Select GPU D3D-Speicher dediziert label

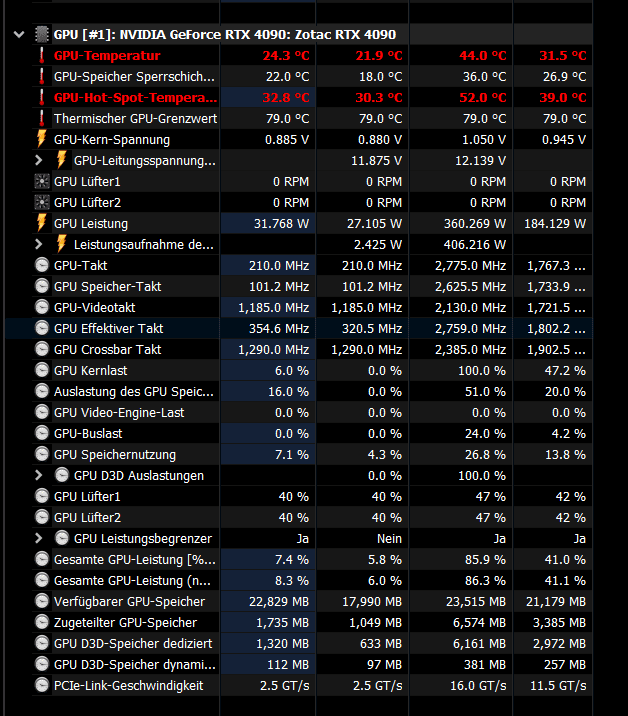tap(133, 644)
